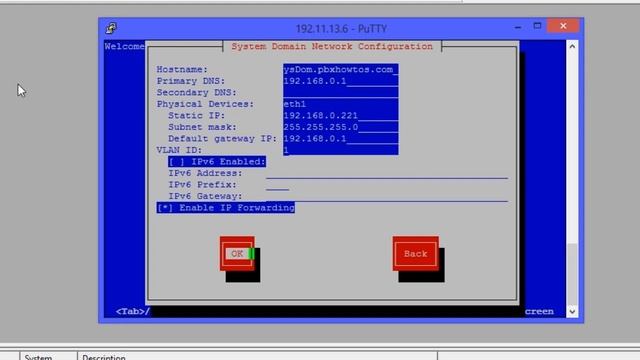Click the empty Secondary DNS field
The image size is (640, 360).
(341, 92)
